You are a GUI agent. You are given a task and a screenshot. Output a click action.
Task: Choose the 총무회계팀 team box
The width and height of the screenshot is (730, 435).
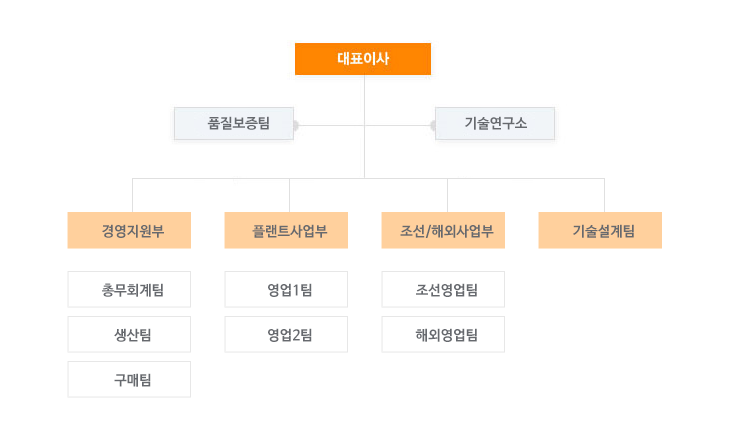click(129, 289)
